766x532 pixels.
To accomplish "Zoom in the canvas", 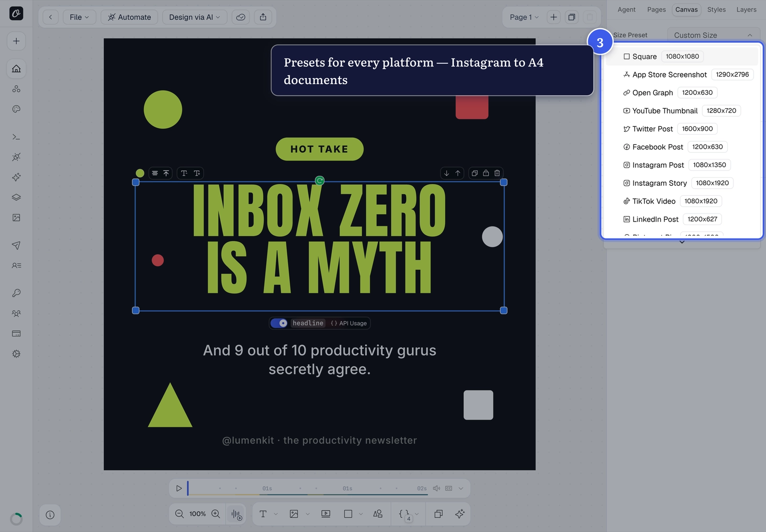I will click(x=216, y=514).
